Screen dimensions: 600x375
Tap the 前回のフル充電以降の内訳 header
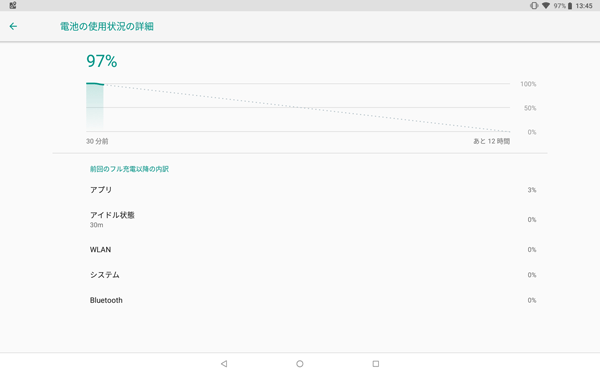pyautogui.click(x=129, y=169)
